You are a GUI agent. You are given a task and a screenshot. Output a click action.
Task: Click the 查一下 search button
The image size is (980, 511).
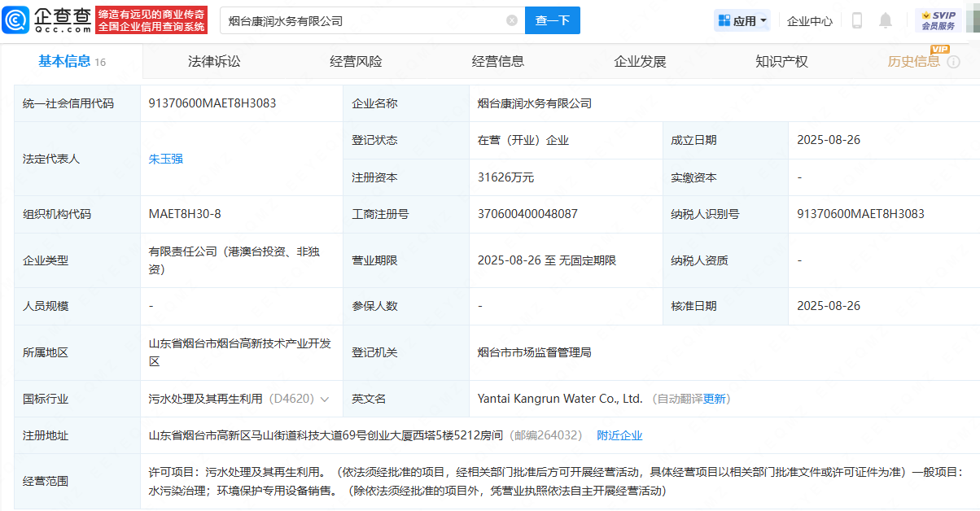click(552, 21)
